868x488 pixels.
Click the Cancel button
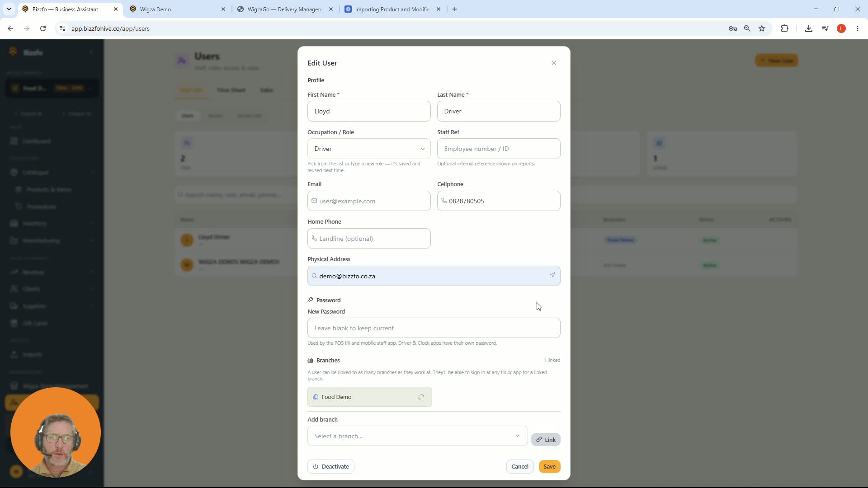(520, 467)
